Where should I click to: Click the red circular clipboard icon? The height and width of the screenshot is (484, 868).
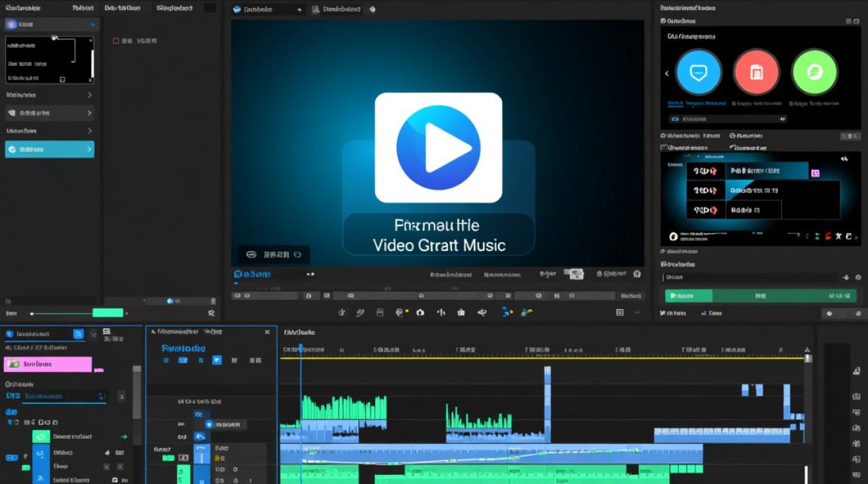[756, 72]
